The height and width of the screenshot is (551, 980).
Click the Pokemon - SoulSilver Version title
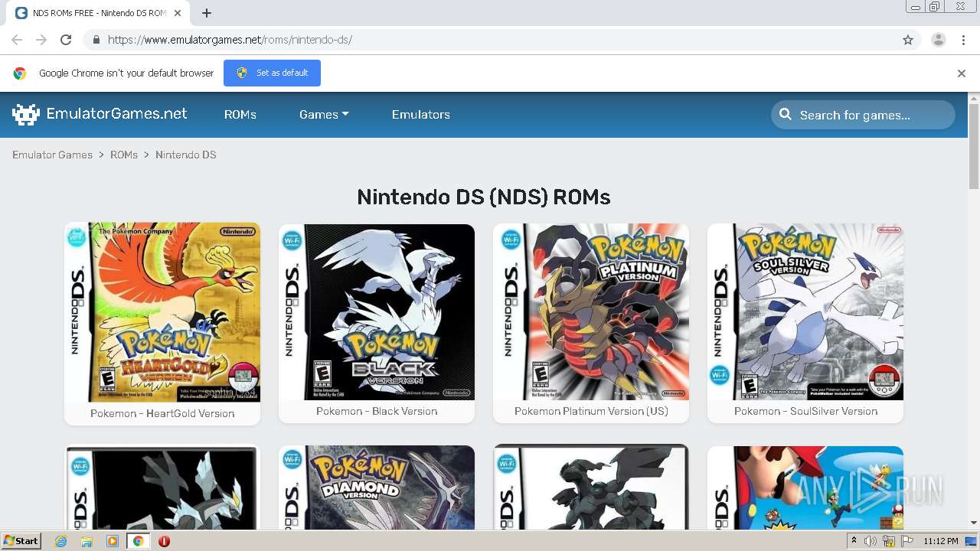pos(805,411)
